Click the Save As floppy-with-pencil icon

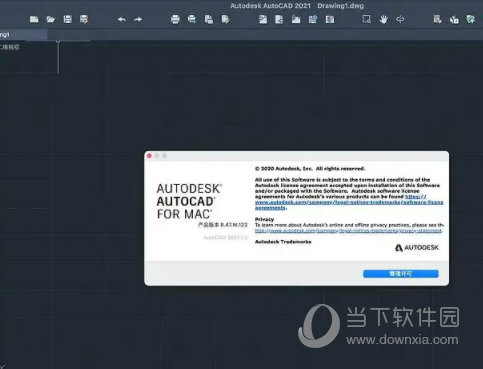[84, 19]
